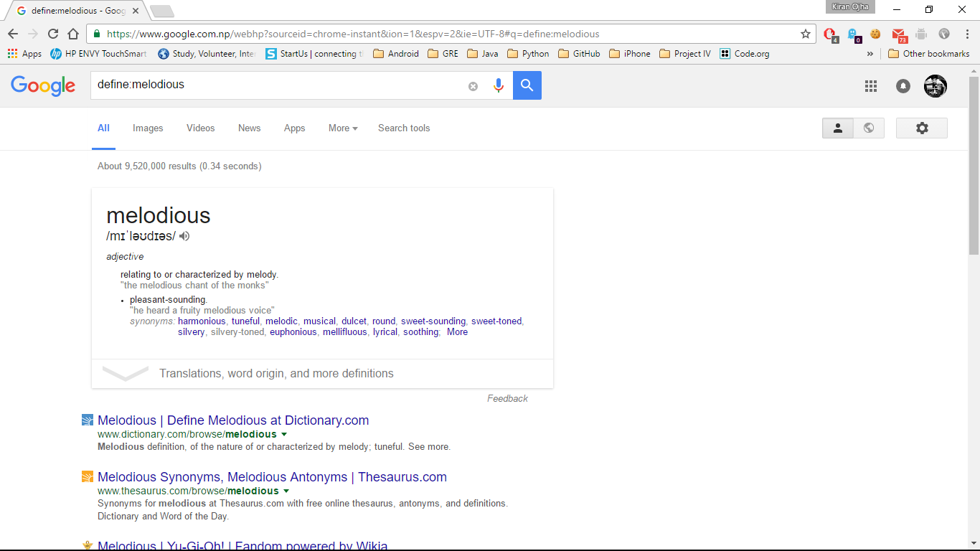Viewport: 980px width, 551px height.
Task: Expand the thesaurus.com result options arrow
Action: [286, 491]
